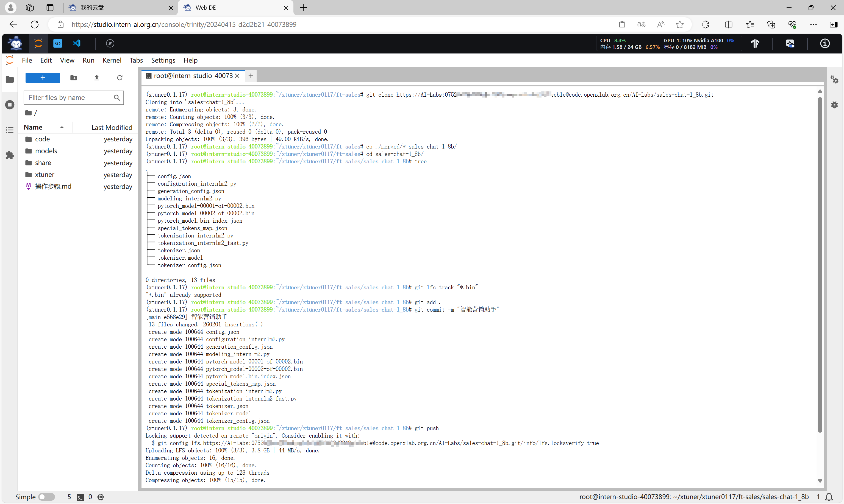844x504 pixels.
Task: Open the InternStudio home logo icon
Action: pyautogui.click(x=16, y=43)
